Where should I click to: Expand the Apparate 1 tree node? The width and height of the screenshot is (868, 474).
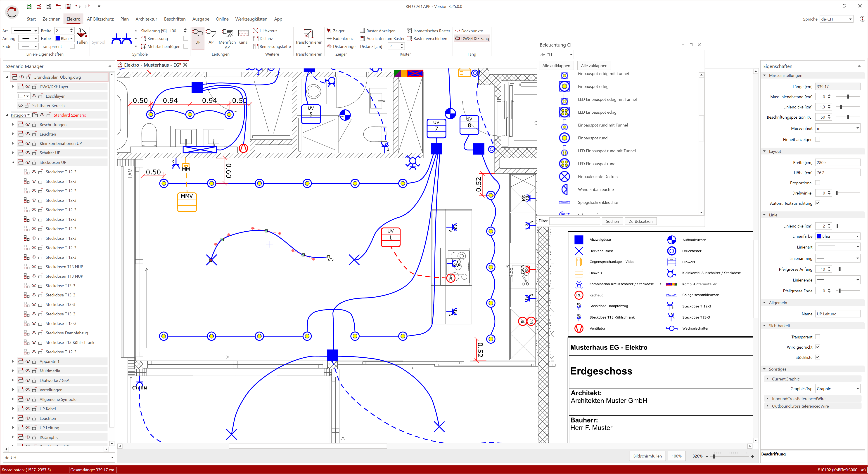click(13, 361)
